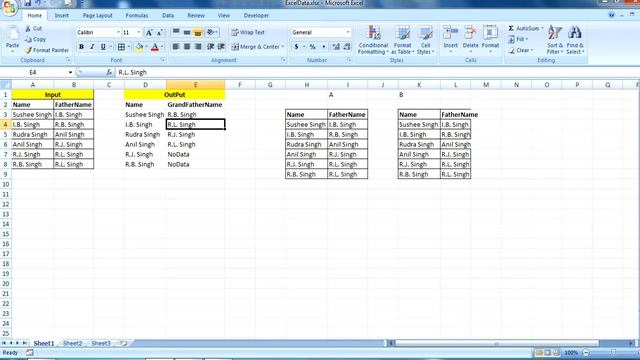Apply Comma Style
640x360 pixels.
click(324, 47)
